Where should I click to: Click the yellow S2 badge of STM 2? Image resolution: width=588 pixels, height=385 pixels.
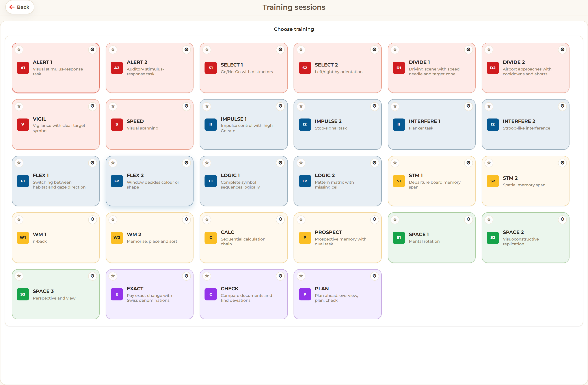point(493,181)
